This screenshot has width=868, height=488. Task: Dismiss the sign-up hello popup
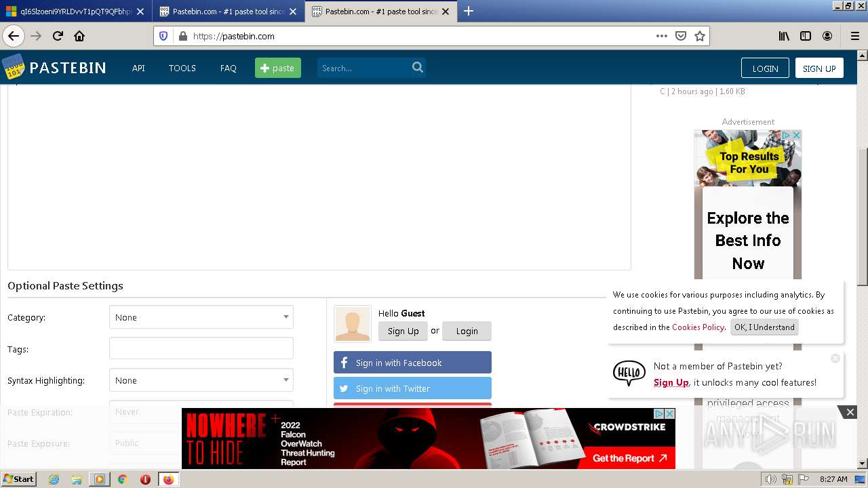coord(835,358)
